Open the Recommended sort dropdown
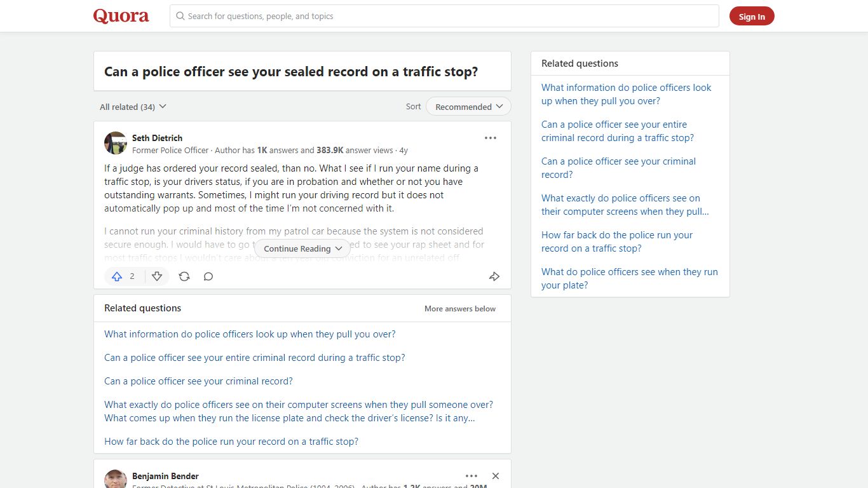This screenshot has width=868, height=488. click(x=468, y=107)
